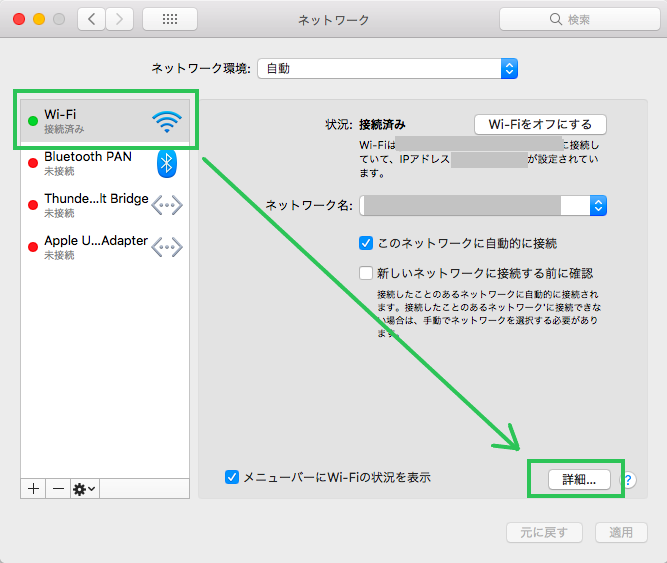Screen dimensions: 667x563
Task: Close the window with red button
Action: point(19,19)
